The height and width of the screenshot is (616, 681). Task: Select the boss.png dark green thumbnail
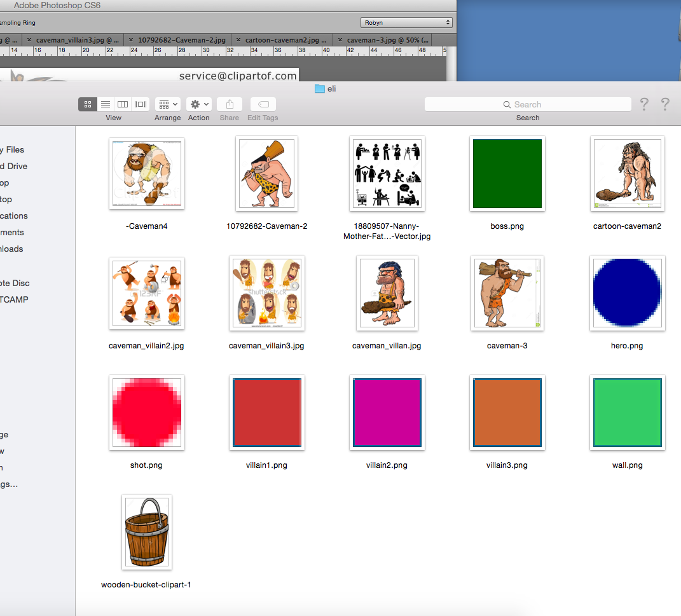point(507,174)
